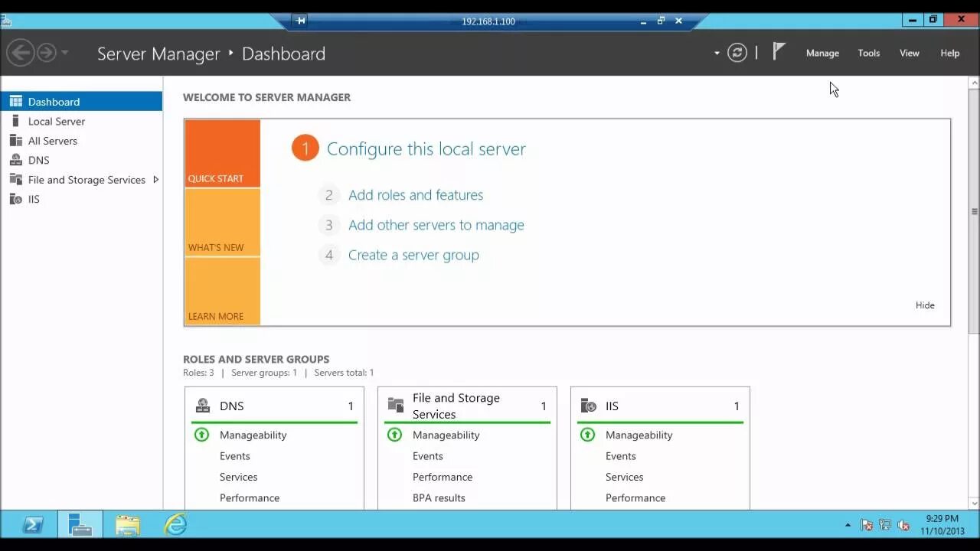Viewport: 980px width, 551px height.
Task: Open Internet Explorer from the taskbar
Action: pos(175,525)
